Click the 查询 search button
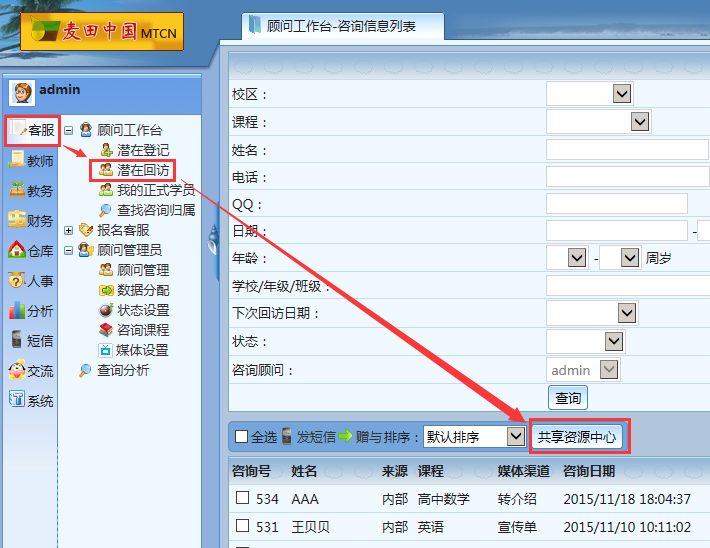Viewport: 710px width, 548px height. pyautogui.click(x=568, y=398)
